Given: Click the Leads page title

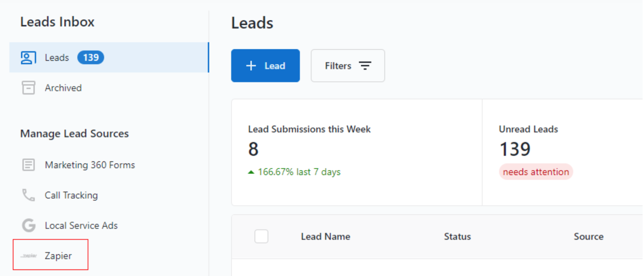Looking at the screenshot, I should point(252,23).
